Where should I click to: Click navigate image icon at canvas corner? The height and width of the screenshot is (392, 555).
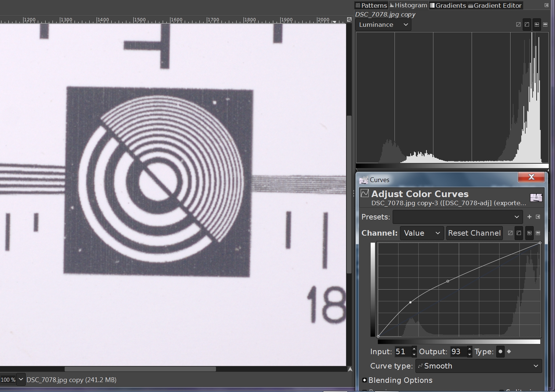click(x=349, y=369)
